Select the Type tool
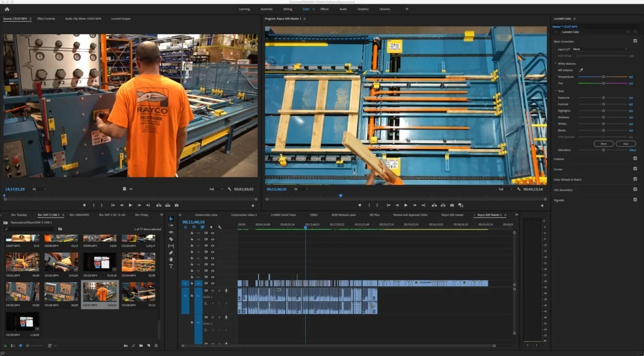 (171, 266)
